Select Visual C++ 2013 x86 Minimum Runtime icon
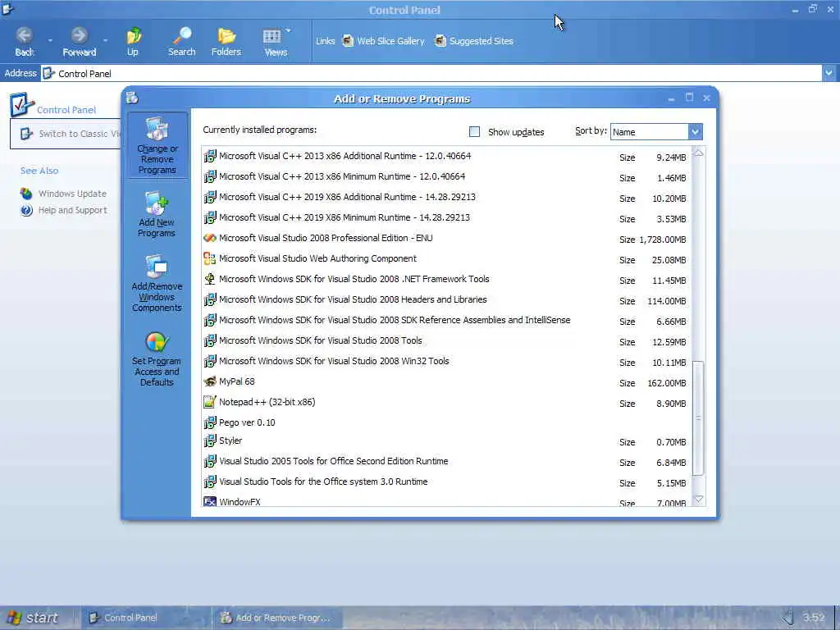 click(210, 176)
